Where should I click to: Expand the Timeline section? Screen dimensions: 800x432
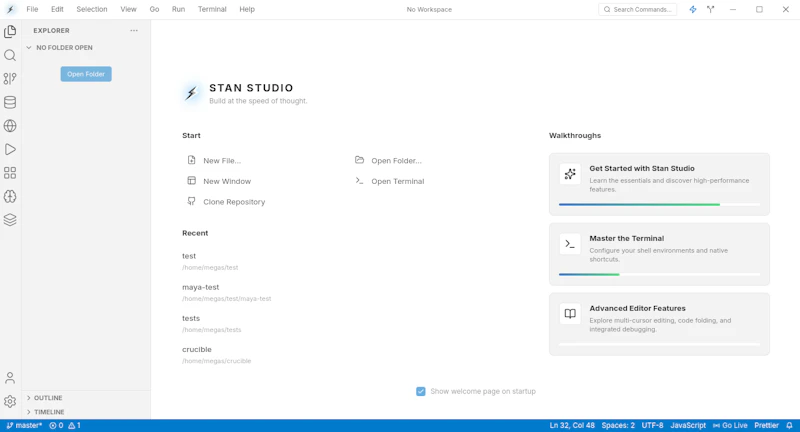pos(29,412)
